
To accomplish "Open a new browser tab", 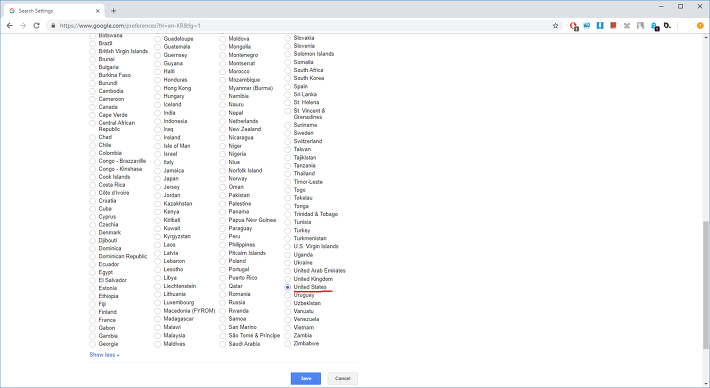I will 114,11.
